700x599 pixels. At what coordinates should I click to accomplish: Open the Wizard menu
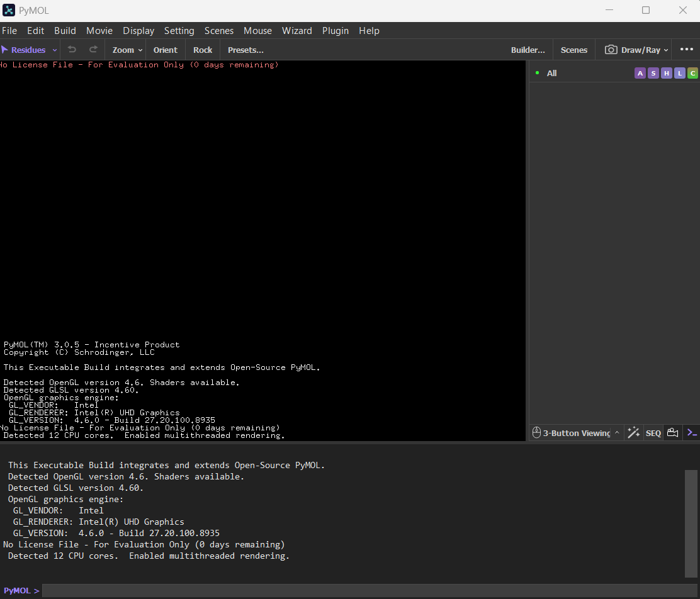(x=297, y=30)
